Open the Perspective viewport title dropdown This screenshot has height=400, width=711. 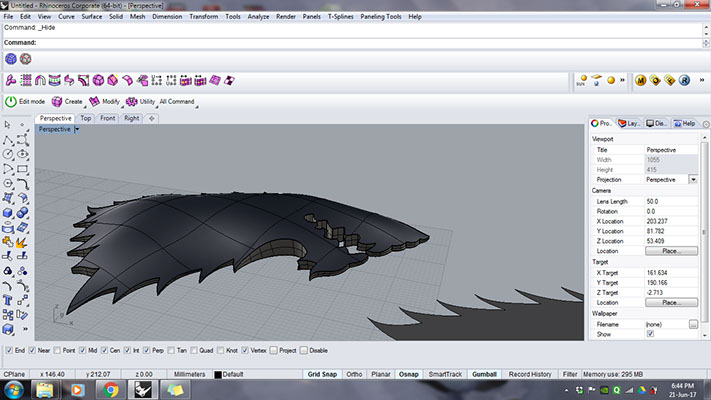77,129
